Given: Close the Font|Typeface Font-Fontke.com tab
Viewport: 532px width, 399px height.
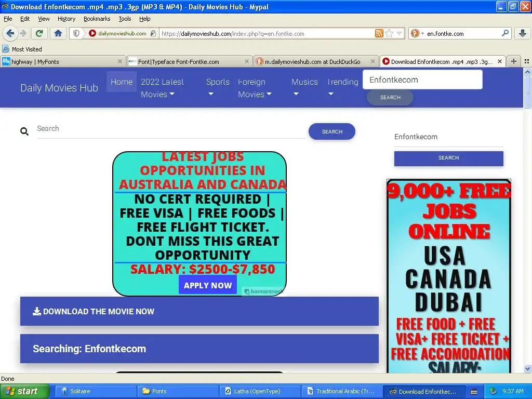Looking at the screenshot, I should coord(247,61).
